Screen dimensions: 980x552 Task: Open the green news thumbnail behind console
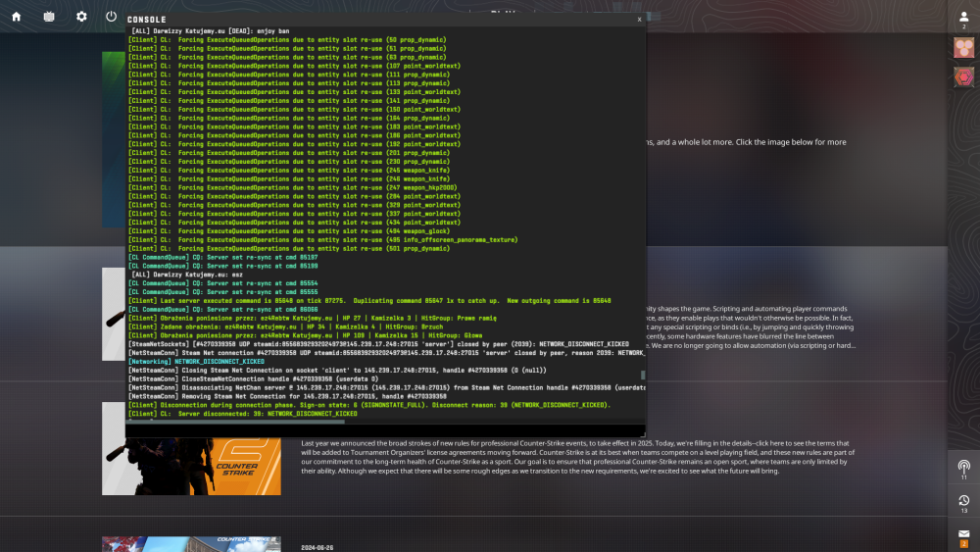click(x=114, y=139)
